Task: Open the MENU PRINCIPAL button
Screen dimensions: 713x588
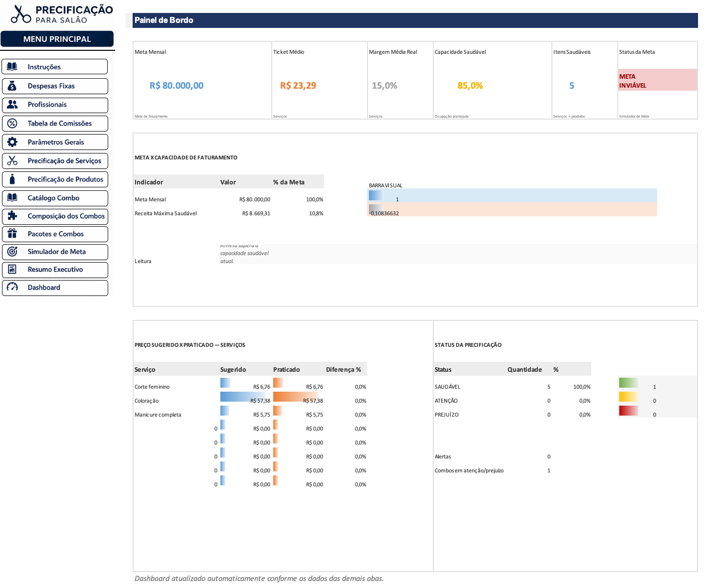Action: pyautogui.click(x=57, y=39)
